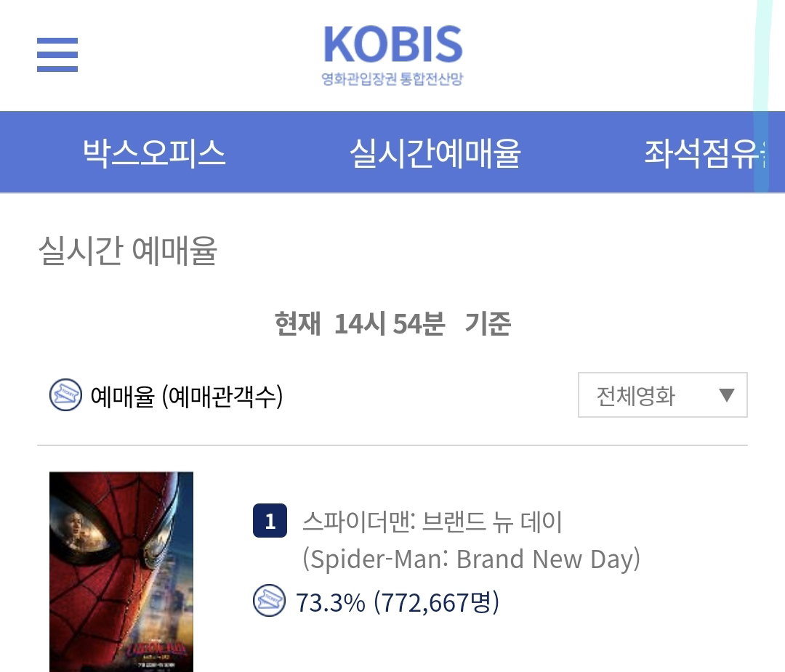The height and width of the screenshot is (672, 785).
Task: Switch to 실시간예매율 tab
Action: (435, 153)
